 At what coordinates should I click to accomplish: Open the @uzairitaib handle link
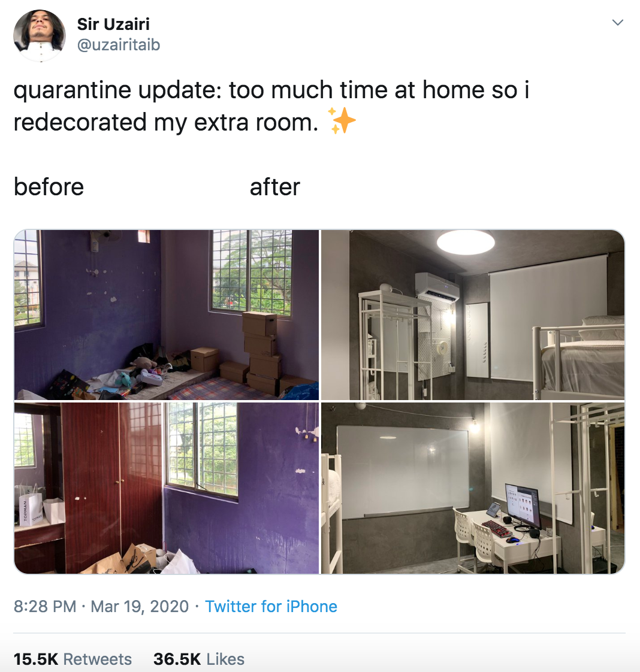[119, 44]
